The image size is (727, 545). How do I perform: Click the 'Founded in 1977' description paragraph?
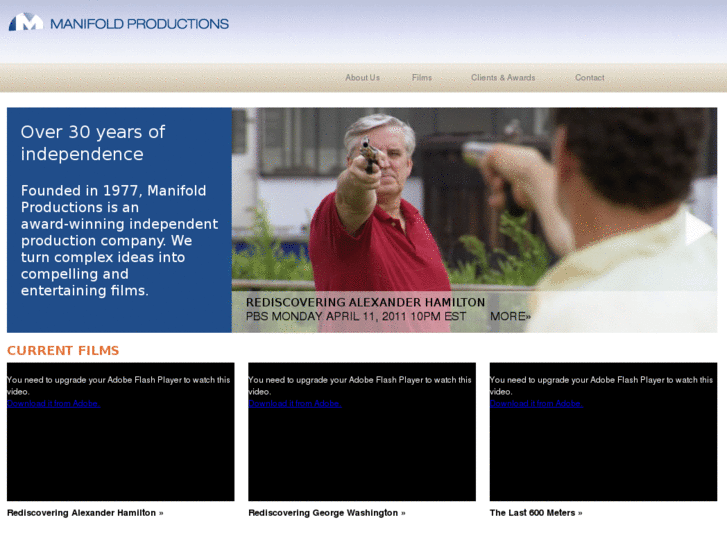(119, 240)
